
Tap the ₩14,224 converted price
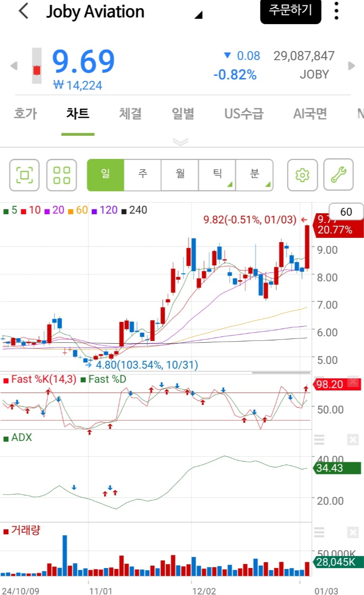coord(78,86)
